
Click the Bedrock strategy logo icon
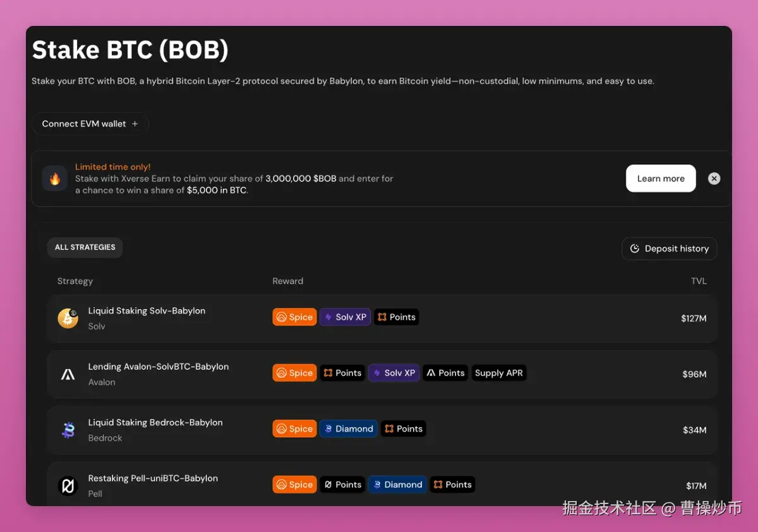(68, 430)
